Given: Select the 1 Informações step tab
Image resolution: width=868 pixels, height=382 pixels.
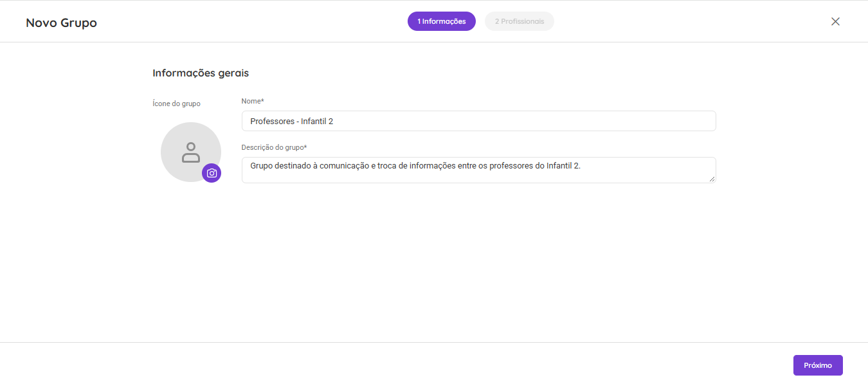Looking at the screenshot, I should (442, 21).
